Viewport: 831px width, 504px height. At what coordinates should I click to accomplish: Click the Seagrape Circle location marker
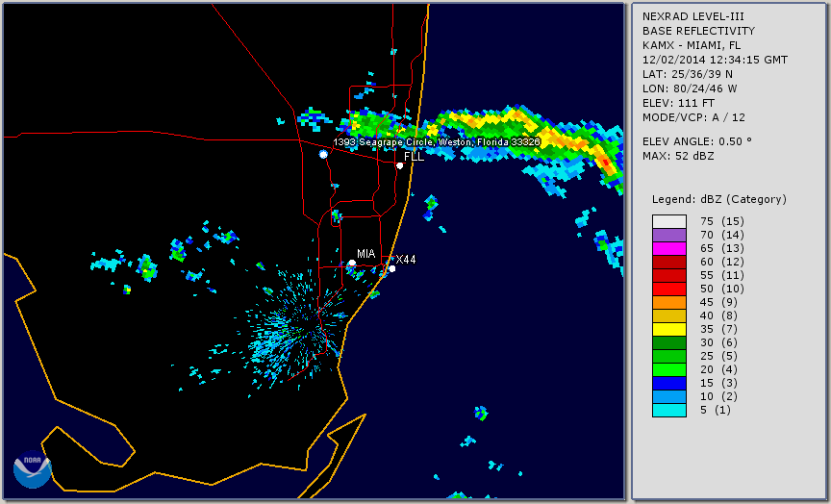click(323, 154)
